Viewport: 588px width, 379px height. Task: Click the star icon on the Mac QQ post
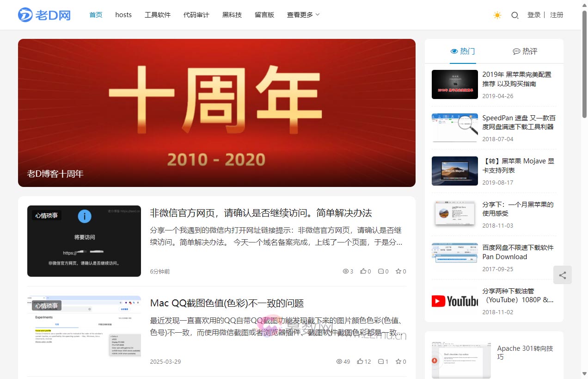(x=398, y=361)
